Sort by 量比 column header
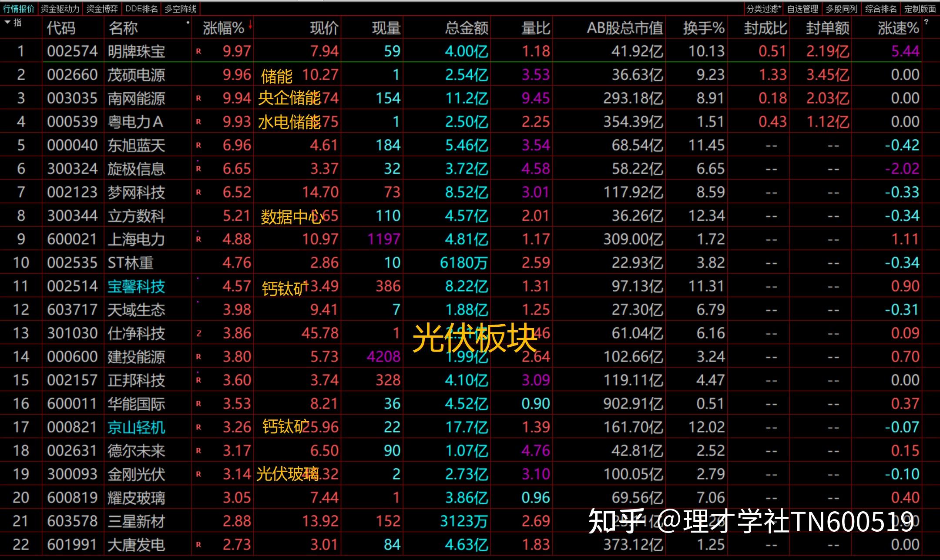 [536, 28]
